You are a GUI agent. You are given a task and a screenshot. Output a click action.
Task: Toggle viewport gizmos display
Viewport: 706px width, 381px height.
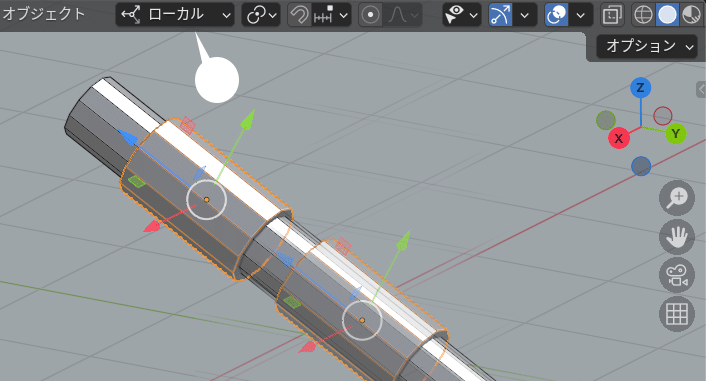point(501,15)
